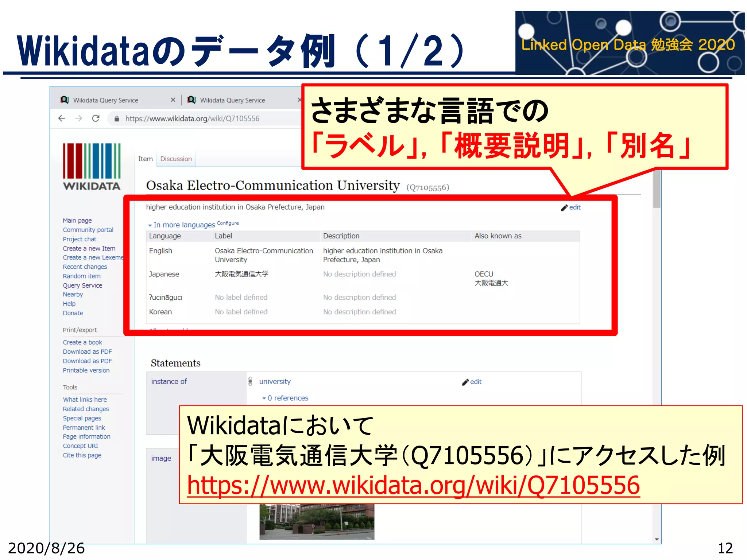Click the ʔucināguci language row name
The image size is (747, 560).
[x=166, y=297]
